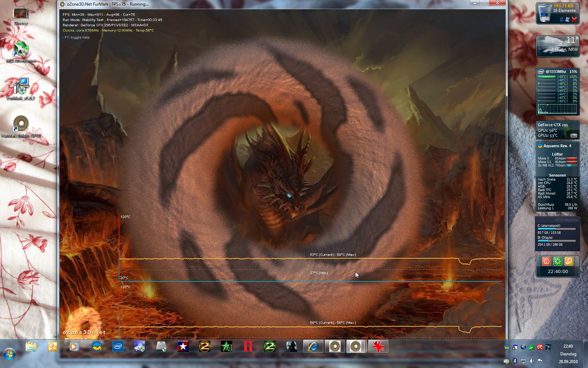Click the green number 4 star game taskbar icon
Screen dimensions: 588x368
pos(226,347)
